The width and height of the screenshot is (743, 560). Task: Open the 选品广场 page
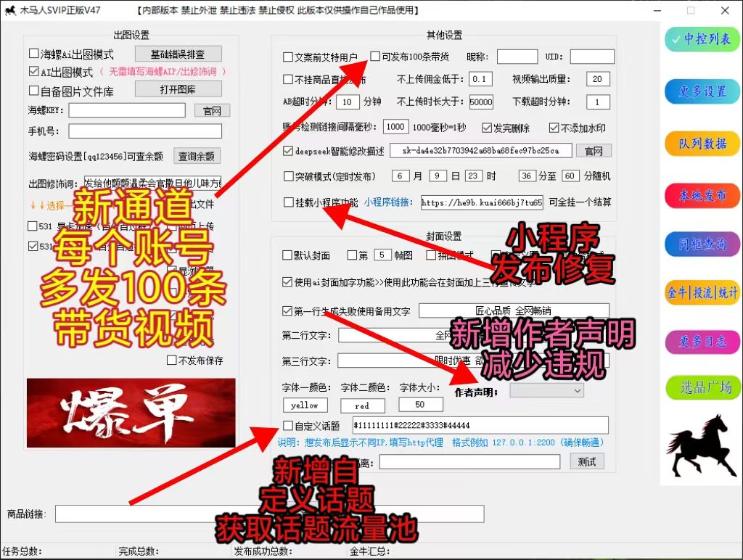pyautogui.click(x=702, y=387)
